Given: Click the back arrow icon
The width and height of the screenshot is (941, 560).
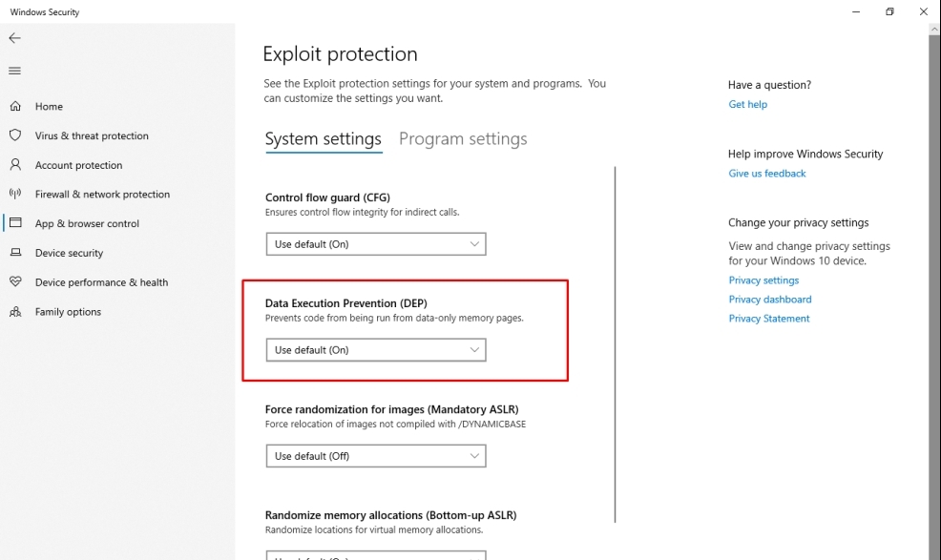Looking at the screenshot, I should [14, 38].
